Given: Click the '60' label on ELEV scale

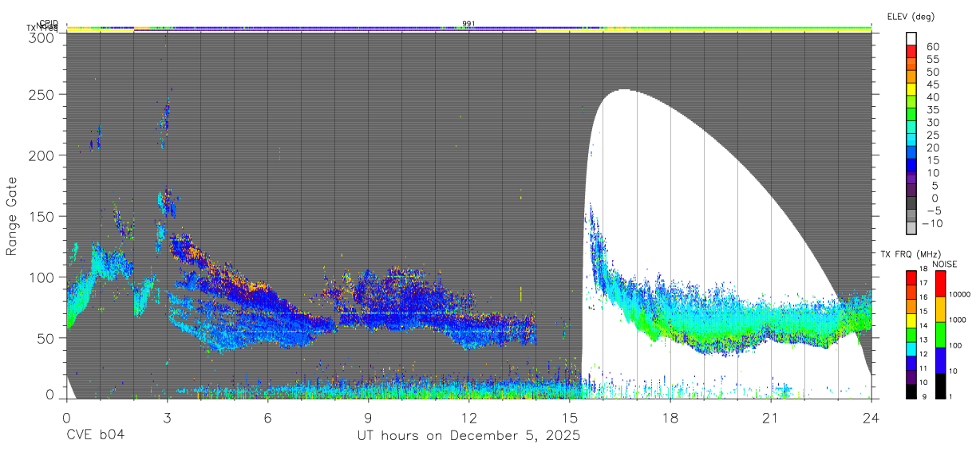Looking at the screenshot, I should pyautogui.click(x=931, y=46).
